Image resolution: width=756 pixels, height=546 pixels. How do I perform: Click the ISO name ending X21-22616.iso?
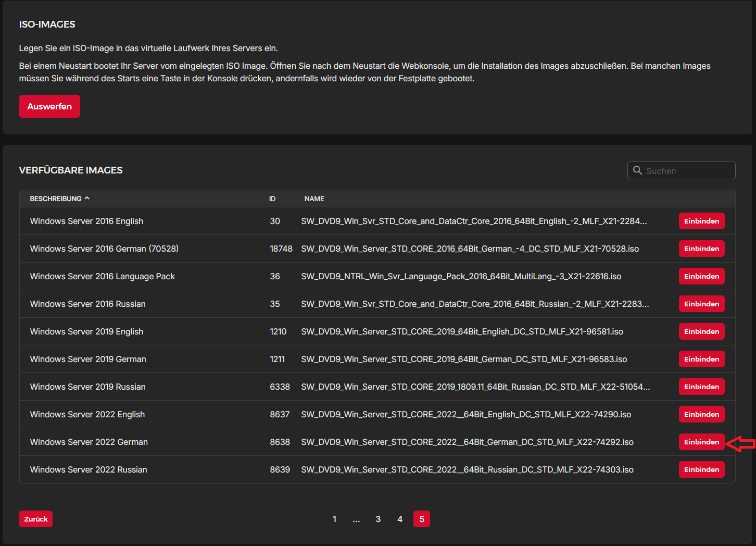(461, 276)
